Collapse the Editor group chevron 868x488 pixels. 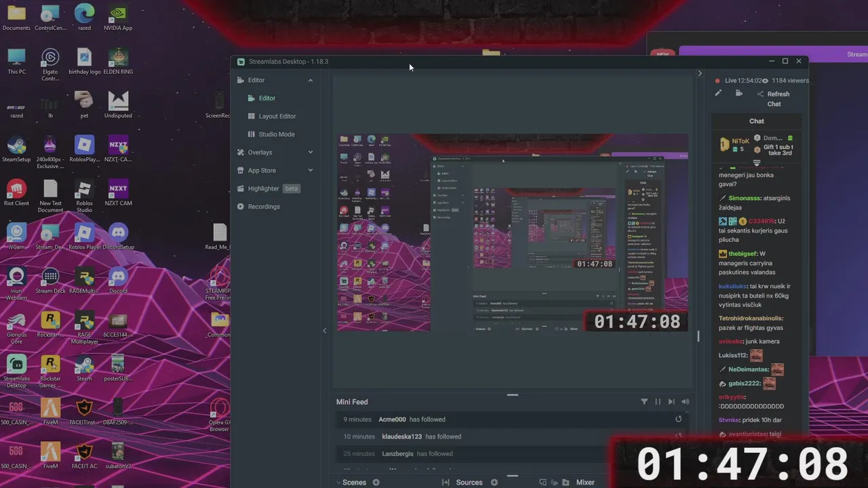311,80
